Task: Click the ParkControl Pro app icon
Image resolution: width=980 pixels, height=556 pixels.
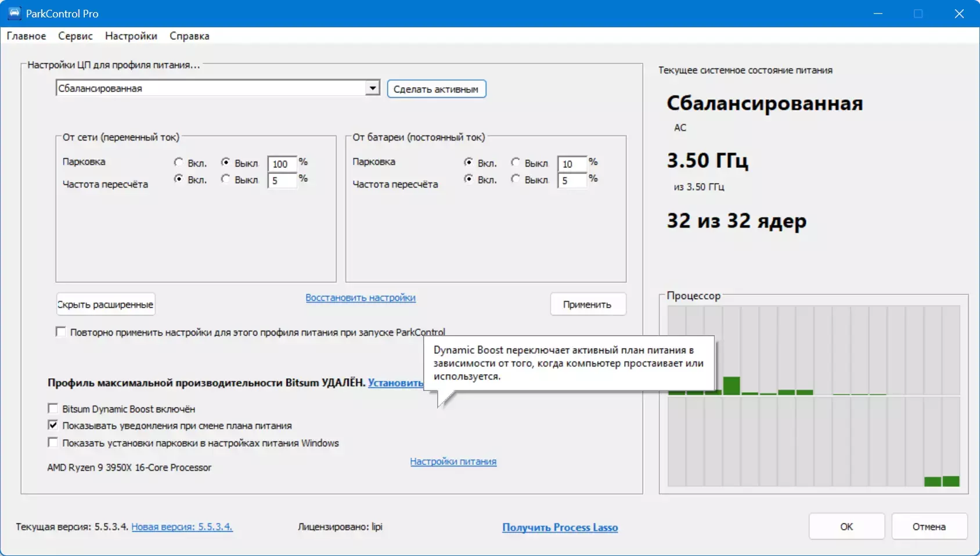Action: [x=14, y=13]
